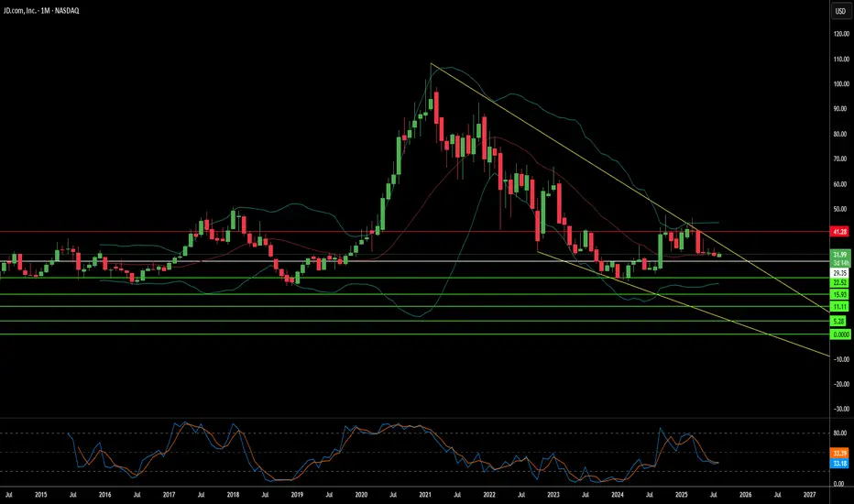Click the 2025 label on time axis

point(682,495)
